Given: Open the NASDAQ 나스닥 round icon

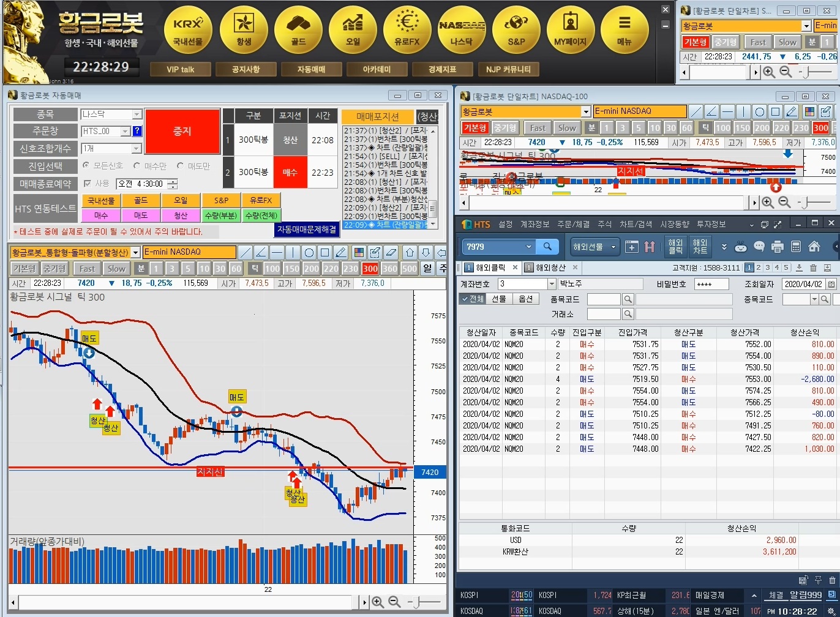Looking at the screenshot, I should point(462,29).
